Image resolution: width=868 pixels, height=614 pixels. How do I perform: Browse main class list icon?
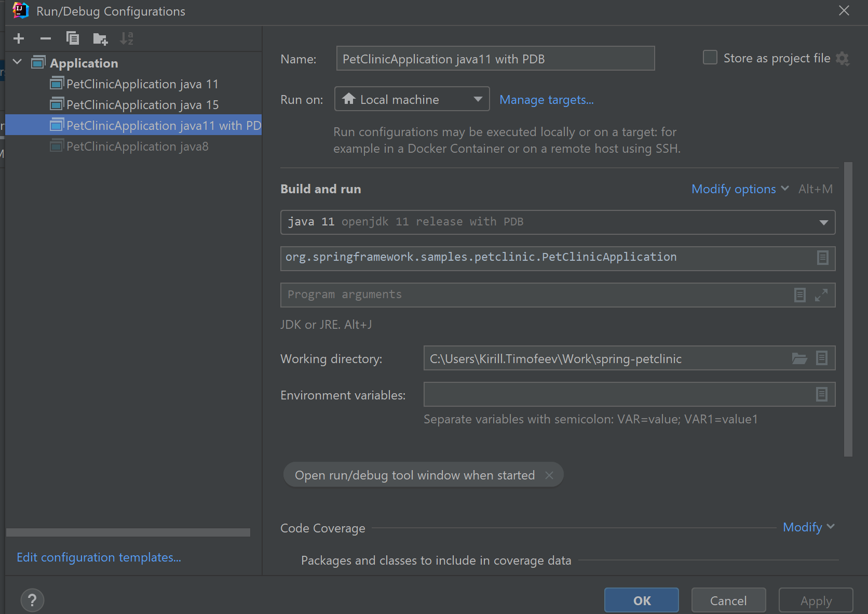click(x=823, y=258)
